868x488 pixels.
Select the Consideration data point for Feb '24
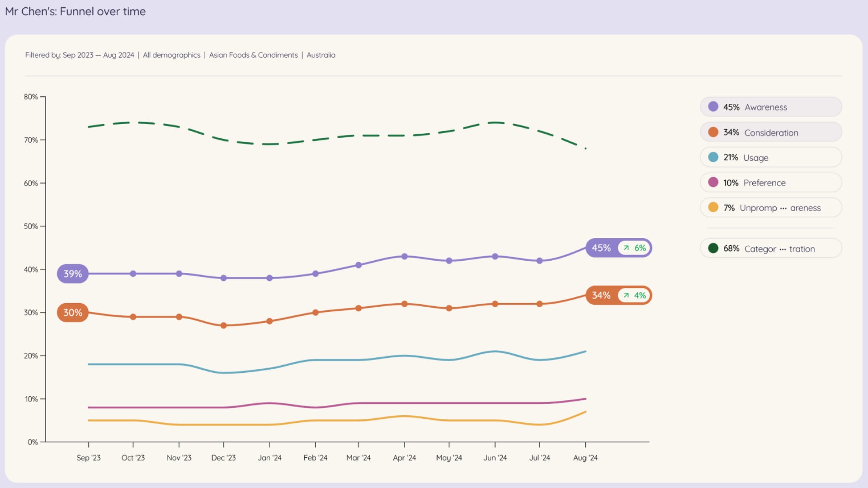[x=316, y=313]
